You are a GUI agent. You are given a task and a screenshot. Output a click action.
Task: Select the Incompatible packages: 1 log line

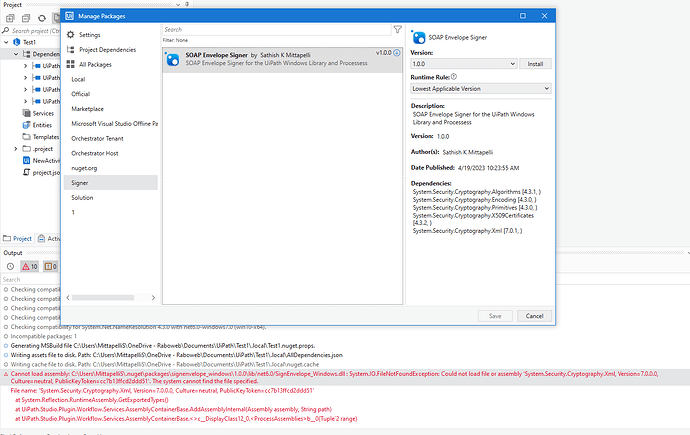(x=44, y=336)
